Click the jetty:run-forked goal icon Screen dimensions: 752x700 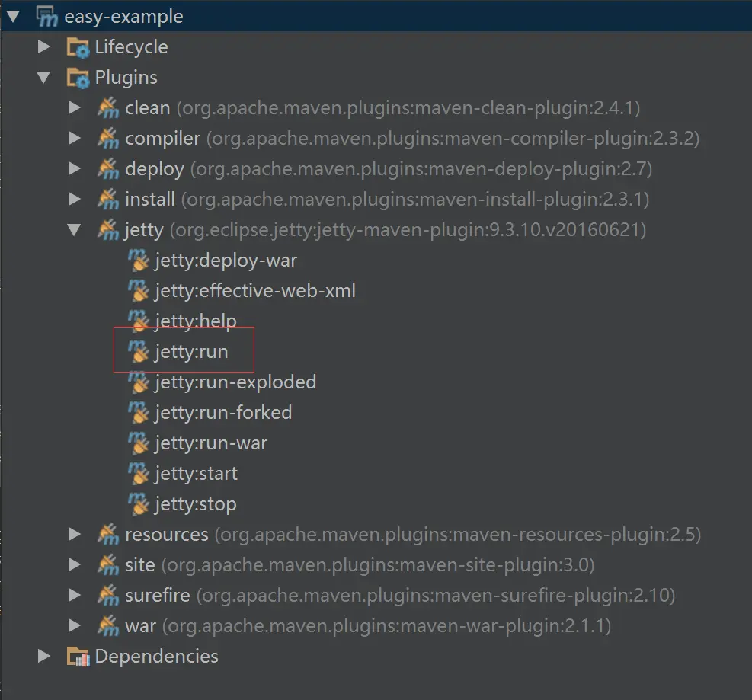click(x=139, y=413)
